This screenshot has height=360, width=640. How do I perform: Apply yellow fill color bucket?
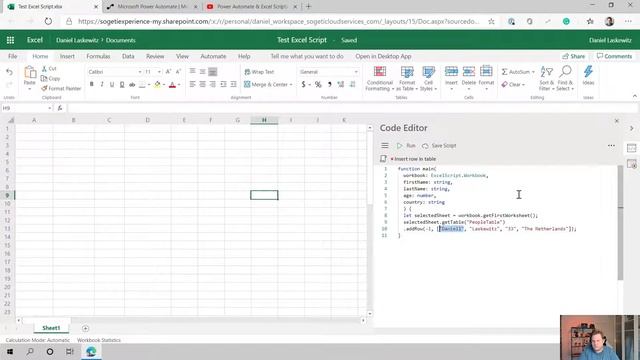[157, 84]
